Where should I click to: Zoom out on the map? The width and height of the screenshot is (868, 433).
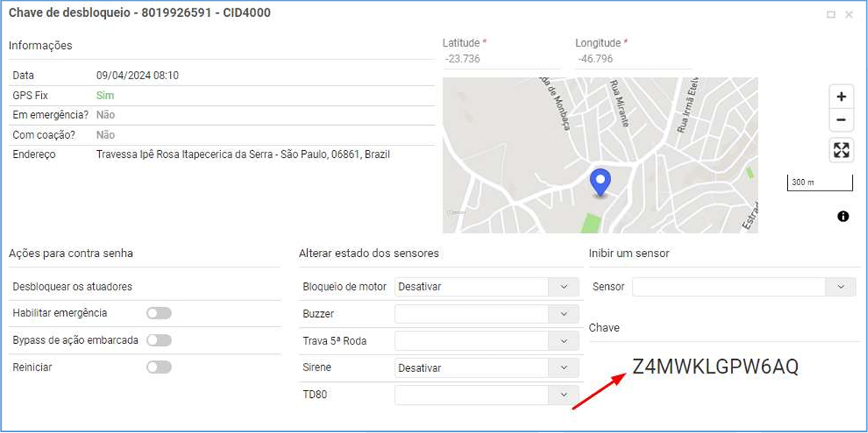pyautogui.click(x=841, y=120)
